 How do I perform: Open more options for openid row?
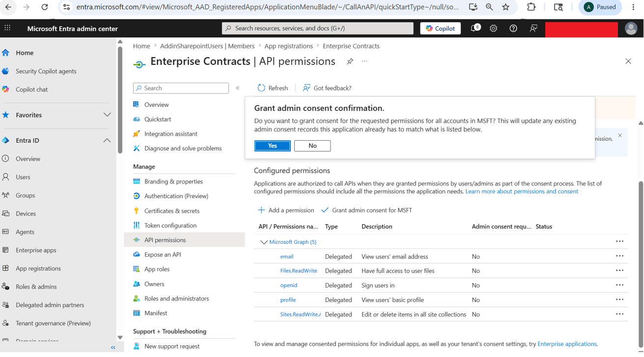pyautogui.click(x=619, y=285)
